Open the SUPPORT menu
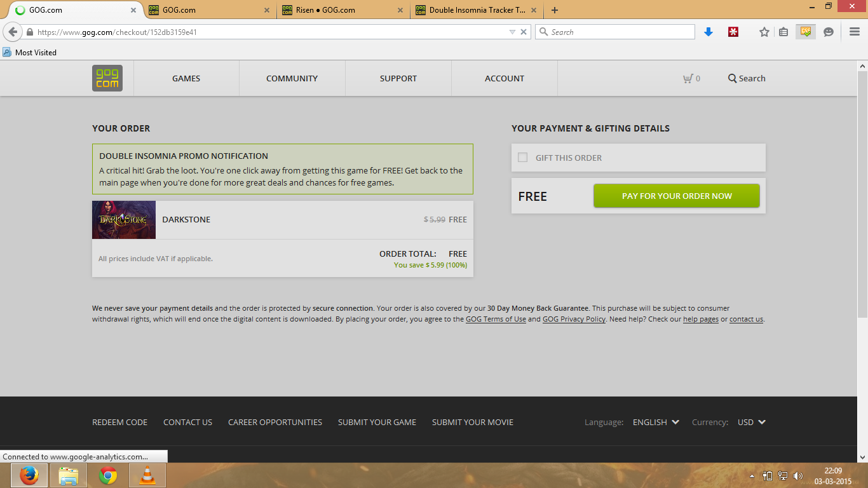868x488 pixels. (x=398, y=78)
